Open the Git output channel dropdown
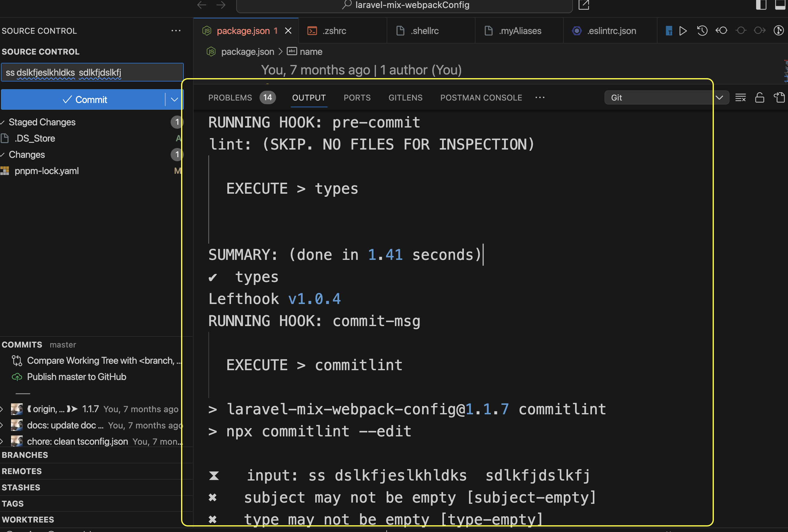Screen dimensions: 788x532 click(x=666, y=98)
